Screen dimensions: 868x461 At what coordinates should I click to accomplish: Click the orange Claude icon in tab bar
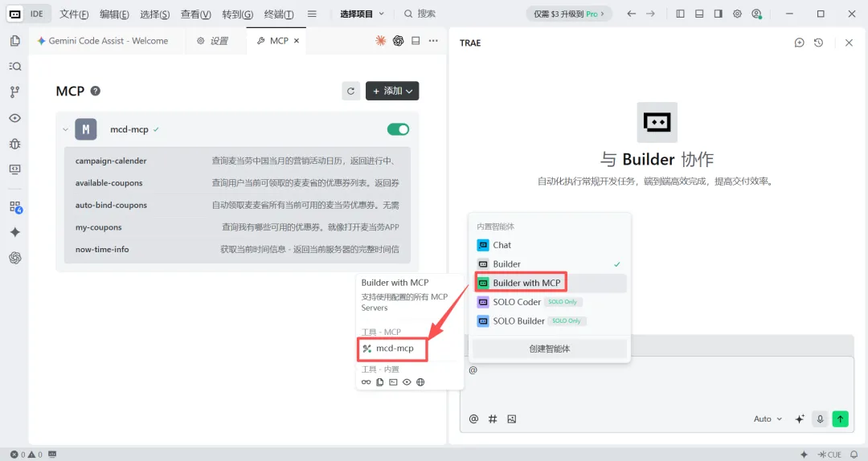point(380,40)
